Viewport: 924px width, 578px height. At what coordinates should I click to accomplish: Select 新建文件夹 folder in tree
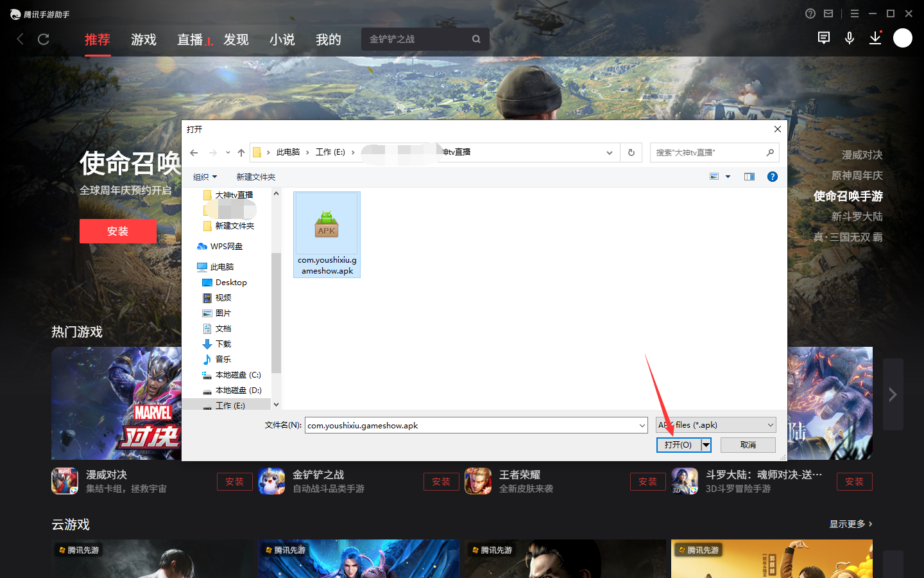228,226
